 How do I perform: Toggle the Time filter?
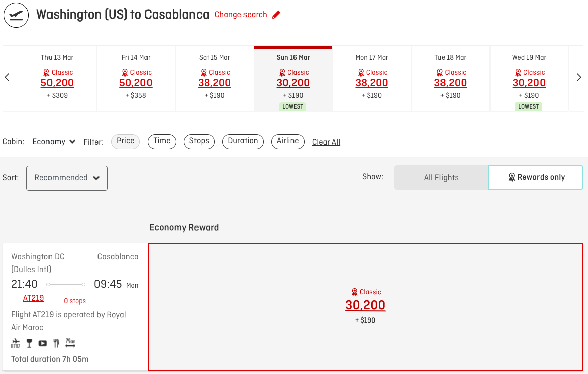pyautogui.click(x=162, y=141)
